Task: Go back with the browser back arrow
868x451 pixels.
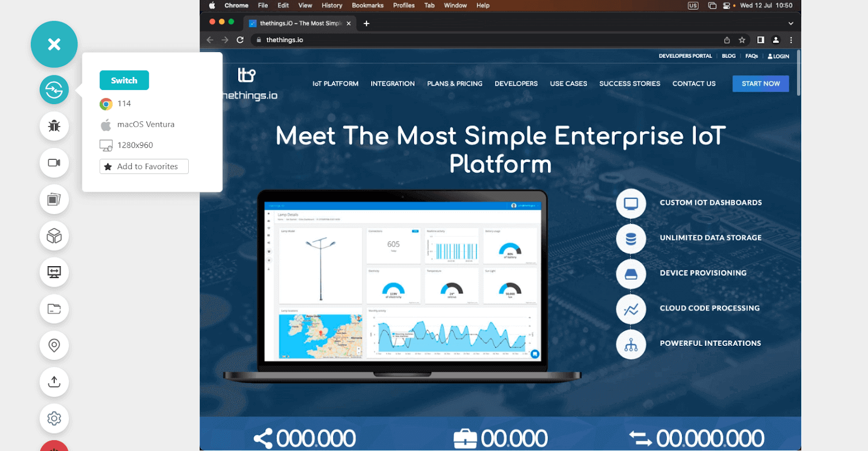Action: point(210,40)
